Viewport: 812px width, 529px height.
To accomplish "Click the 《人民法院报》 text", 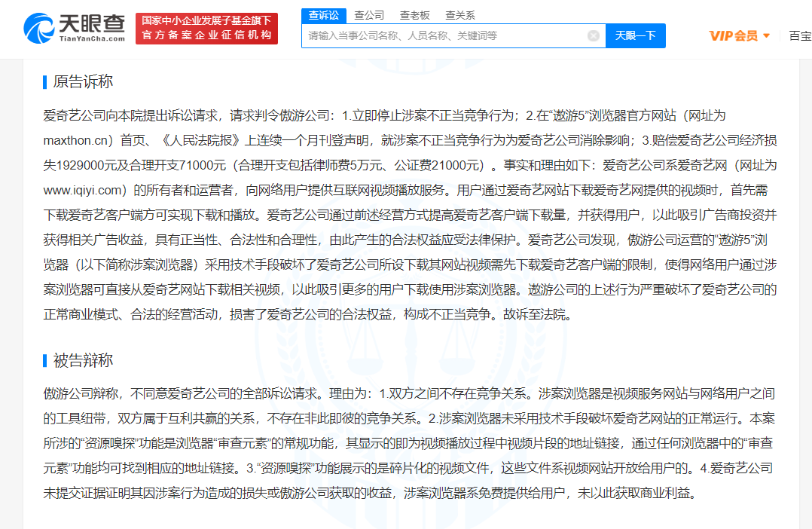I will pyautogui.click(x=201, y=140).
